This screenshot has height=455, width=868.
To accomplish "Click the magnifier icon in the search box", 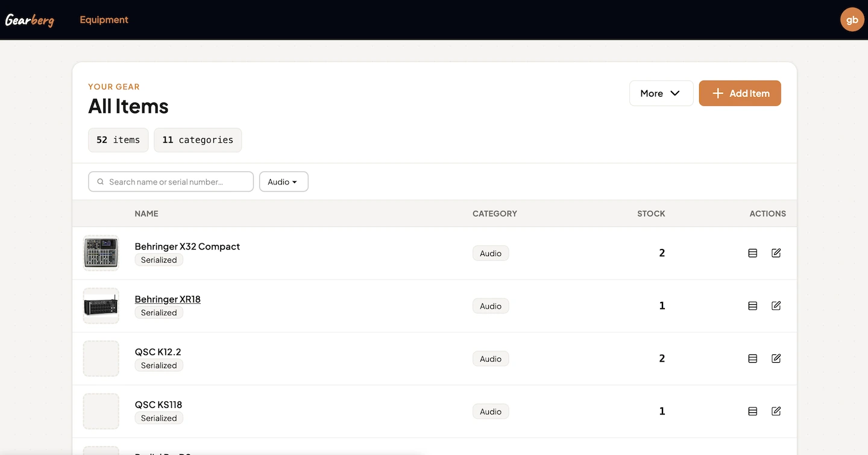I will (101, 182).
